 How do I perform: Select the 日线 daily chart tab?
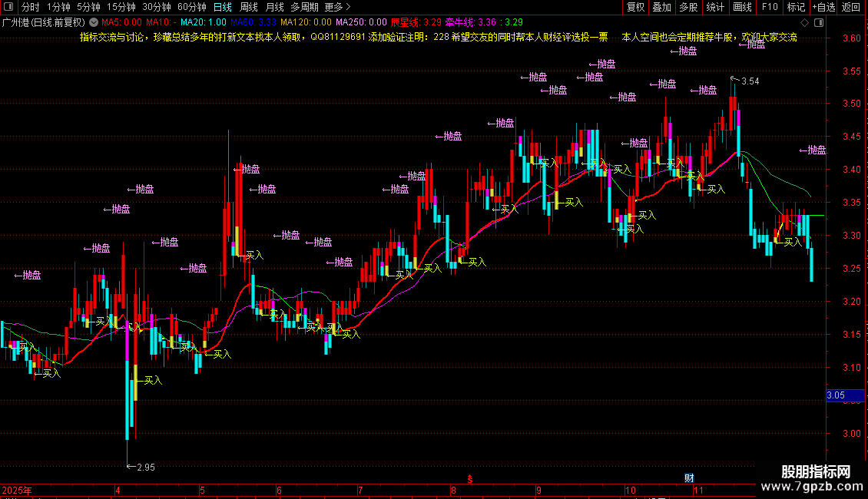[223, 7]
